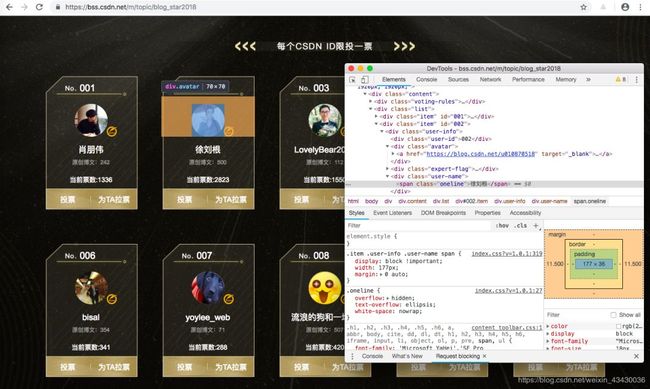Collapse the div class="list" node
Viewport: 650px width, 389px height.
(371, 109)
